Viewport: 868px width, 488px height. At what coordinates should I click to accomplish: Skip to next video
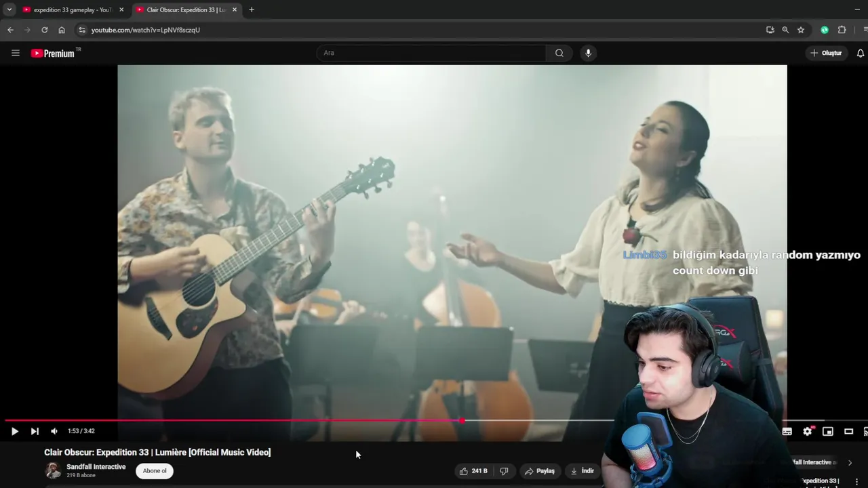click(35, 431)
